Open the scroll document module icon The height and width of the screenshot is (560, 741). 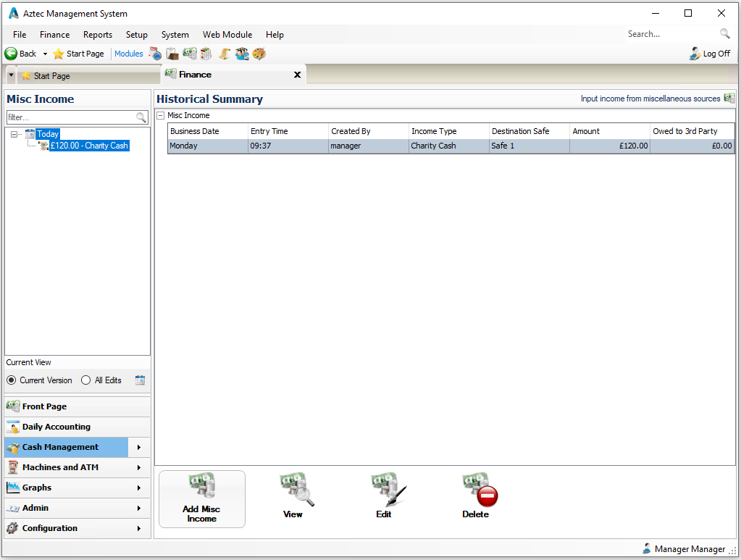pos(225,54)
